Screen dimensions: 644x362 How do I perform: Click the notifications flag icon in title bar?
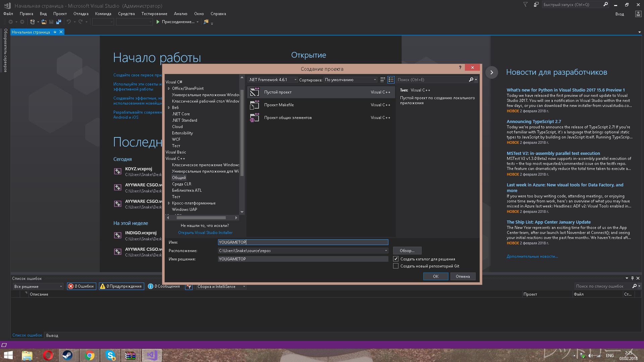tap(526, 5)
